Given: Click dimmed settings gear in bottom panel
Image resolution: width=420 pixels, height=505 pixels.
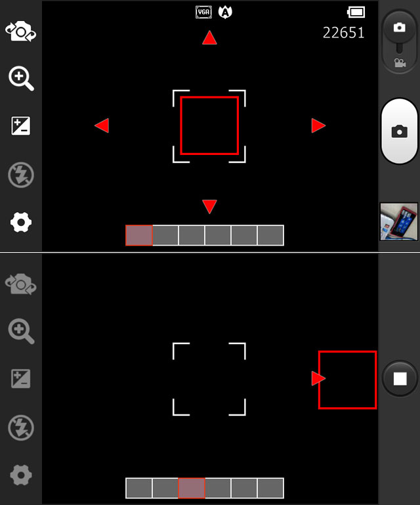Looking at the screenshot, I should tap(21, 475).
